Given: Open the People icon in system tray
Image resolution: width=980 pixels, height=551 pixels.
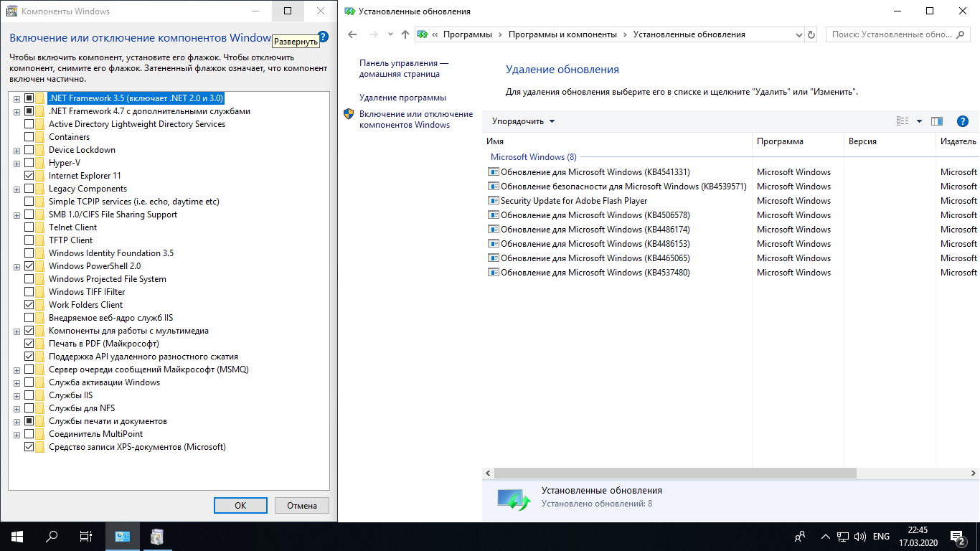Looking at the screenshot, I should point(800,536).
